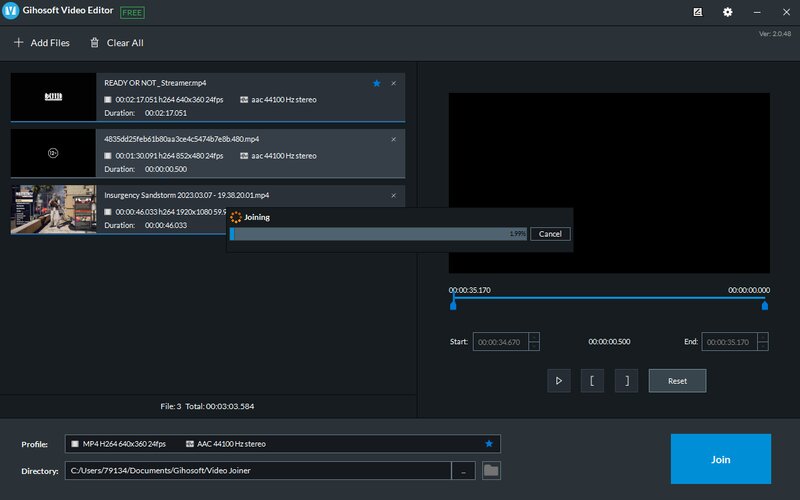Click the video icon in Profile field
Viewport: 800px width, 500px height.
[x=75, y=444]
